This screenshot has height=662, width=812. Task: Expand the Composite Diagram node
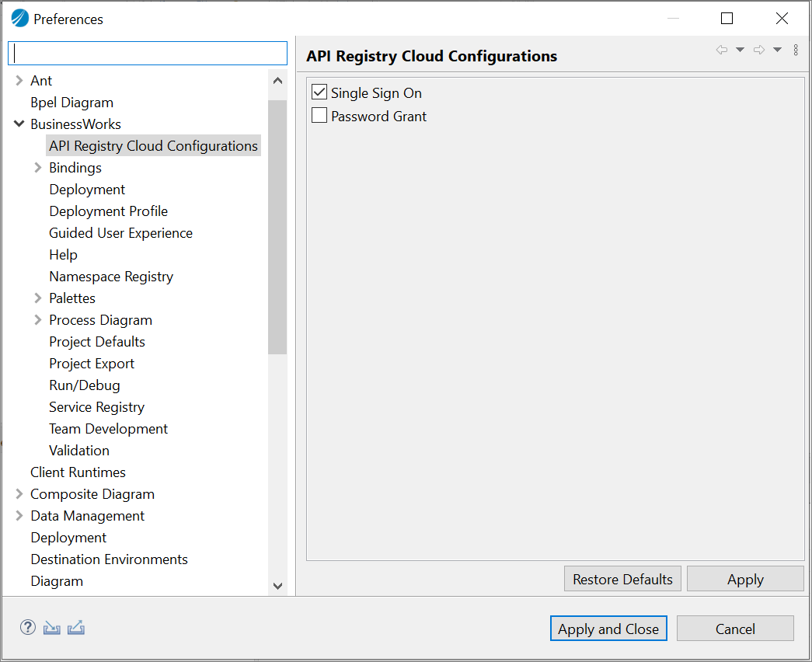click(x=19, y=493)
